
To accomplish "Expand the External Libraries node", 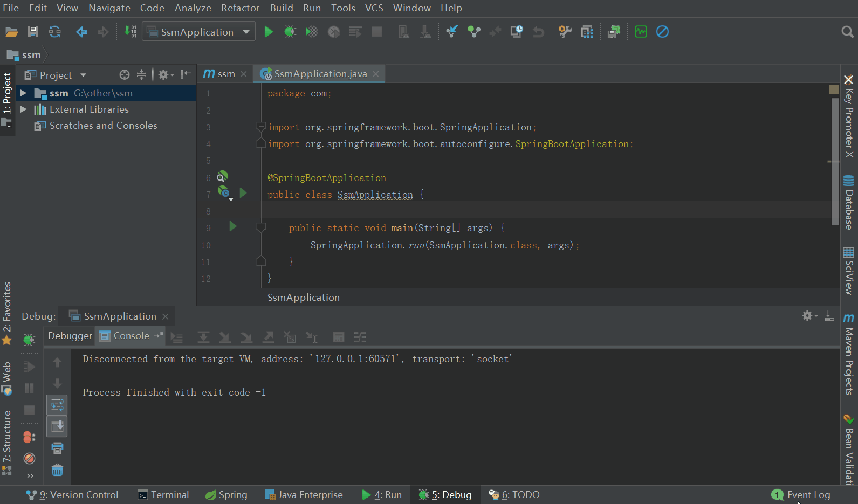I will [23, 109].
